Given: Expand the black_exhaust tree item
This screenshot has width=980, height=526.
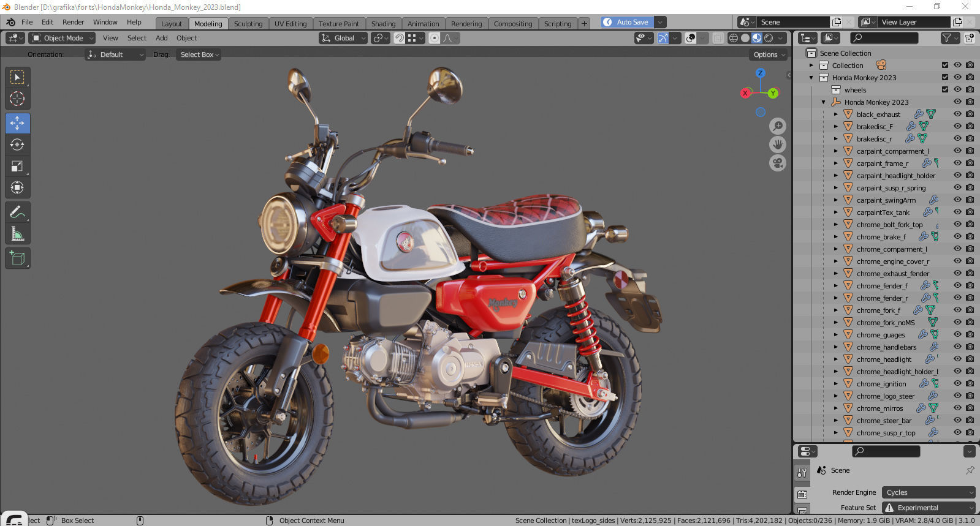Looking at the screenshot, I should [835, 114].
